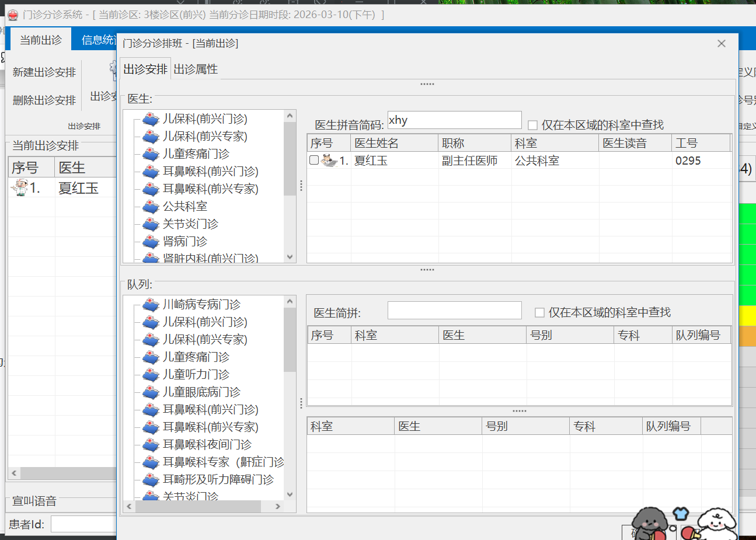Switch to the 出诊属性 tab
This screenshot has height=540, width=756.
click(x=196, y=69)
